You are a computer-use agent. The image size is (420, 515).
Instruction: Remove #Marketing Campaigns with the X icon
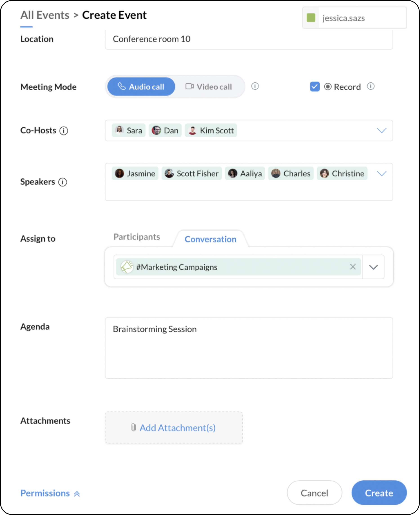tap(353, 267)
